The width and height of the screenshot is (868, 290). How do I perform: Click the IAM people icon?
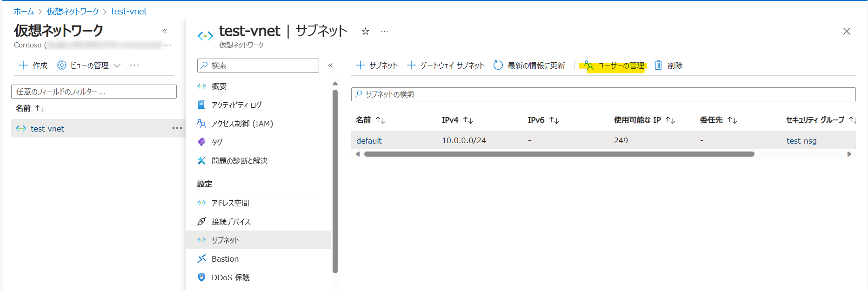click(201, 123)
